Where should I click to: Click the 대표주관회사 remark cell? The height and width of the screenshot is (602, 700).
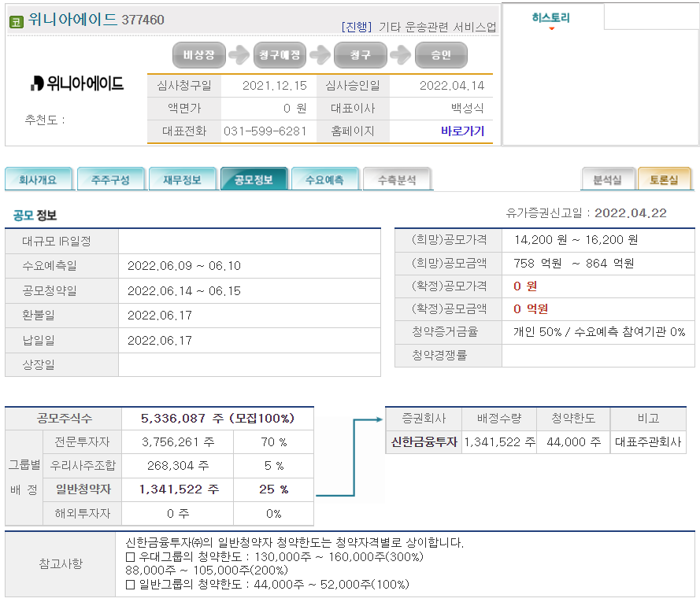pos(648,441)
